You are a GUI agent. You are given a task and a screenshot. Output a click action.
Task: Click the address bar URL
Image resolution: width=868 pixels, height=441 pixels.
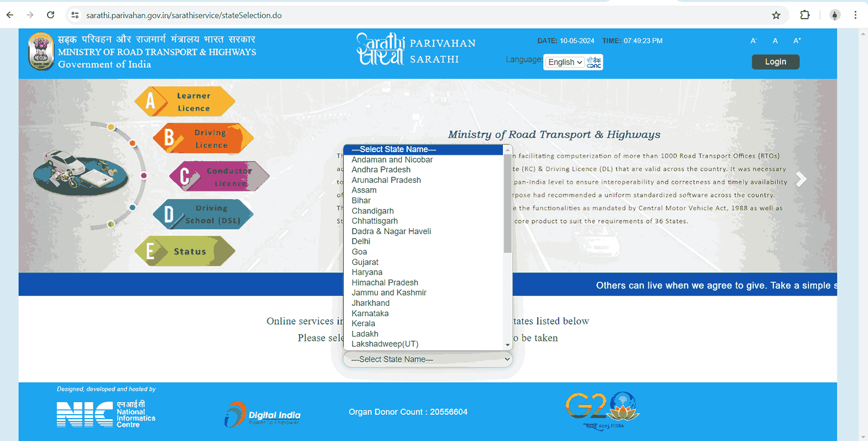pos(184,15)
